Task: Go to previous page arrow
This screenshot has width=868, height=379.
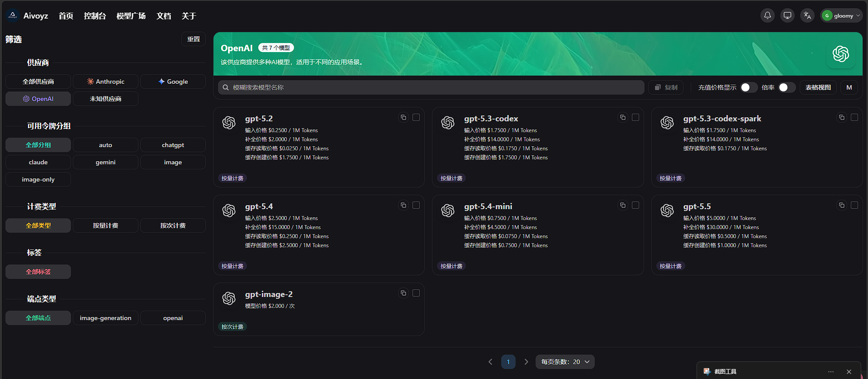Action: point(490,362)
